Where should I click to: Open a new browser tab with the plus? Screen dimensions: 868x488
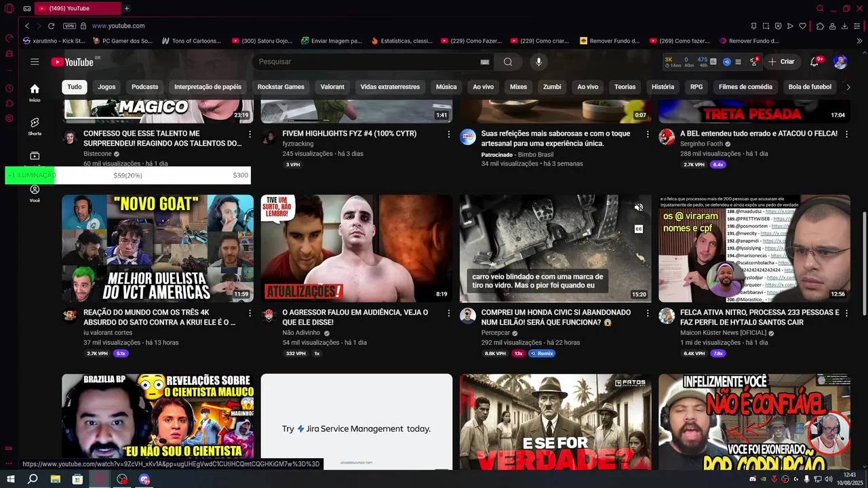pyautogui.click(x=127, y=8)
